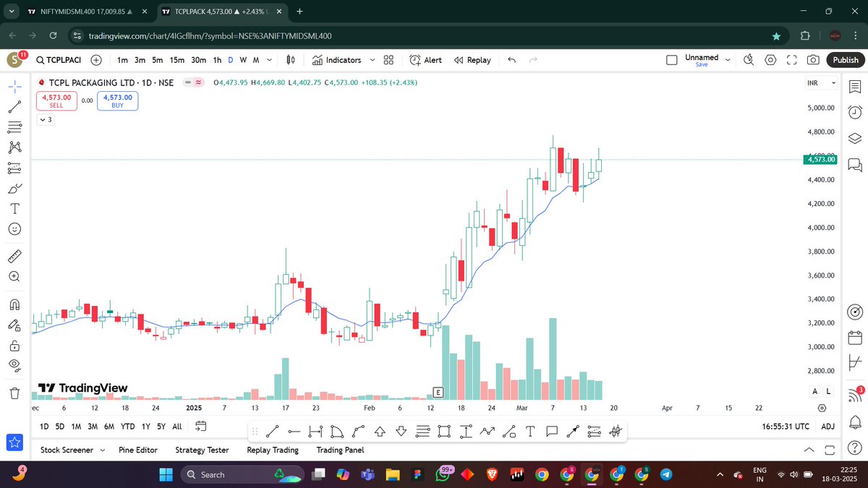
Task: Toggle the ADJ adjustment setting
Action: click(828, 426)
